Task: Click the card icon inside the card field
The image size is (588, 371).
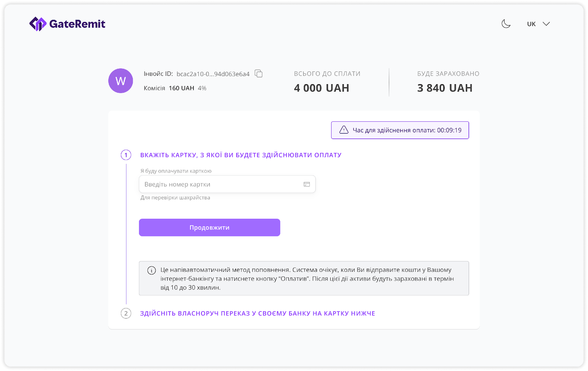Action: click(x=306, y=184)
